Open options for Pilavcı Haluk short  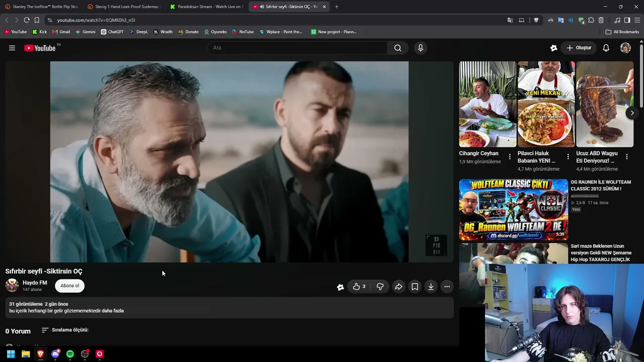coord(568,156)
